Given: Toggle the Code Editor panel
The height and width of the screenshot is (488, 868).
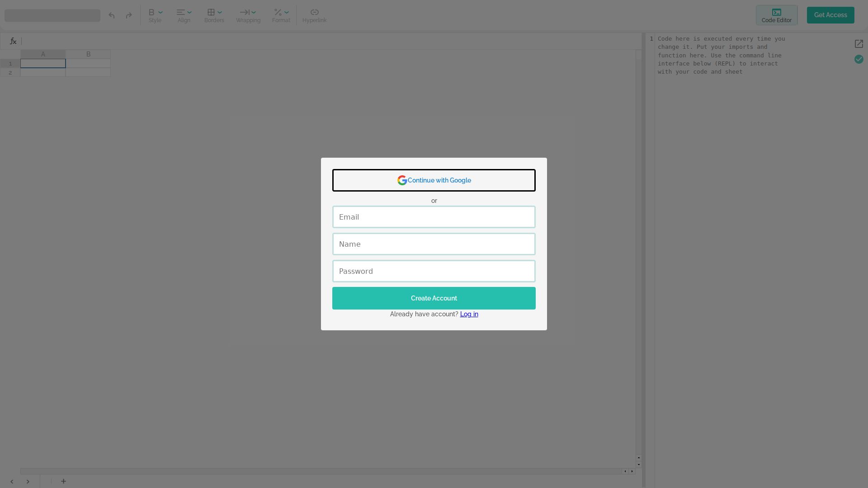Looking at the screenshot, I should click(776, 15).
